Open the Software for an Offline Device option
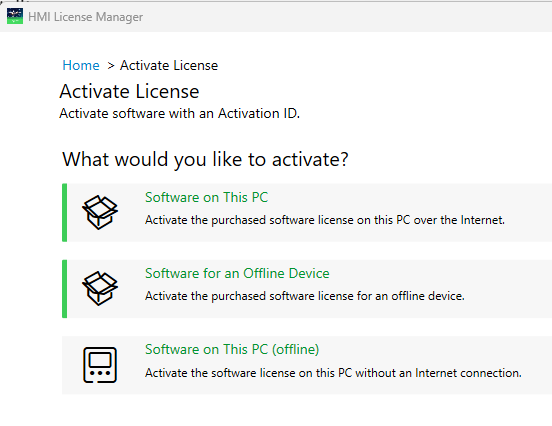 click(307, 289)
